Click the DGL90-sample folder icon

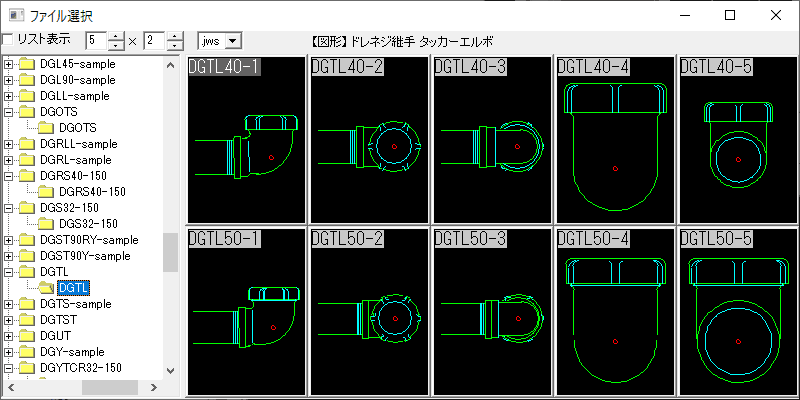pos(27,80)
